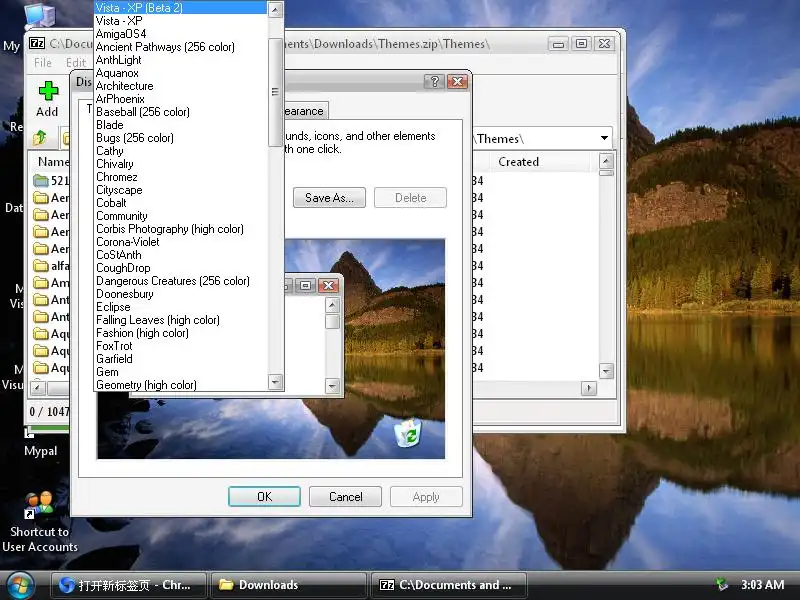800x600 pixels.
Task: Click the Delete button in Display dialog
Action: [410, 197]
